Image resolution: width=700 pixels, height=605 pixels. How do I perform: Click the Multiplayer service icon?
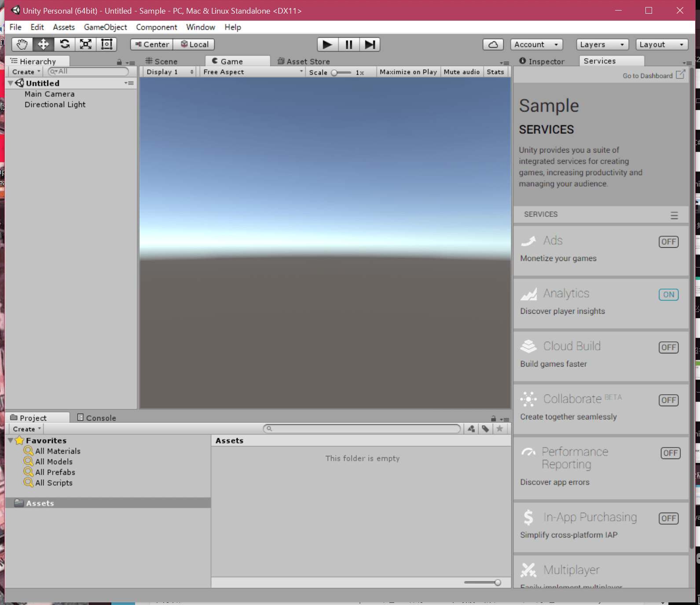click(x=528, y=570)
